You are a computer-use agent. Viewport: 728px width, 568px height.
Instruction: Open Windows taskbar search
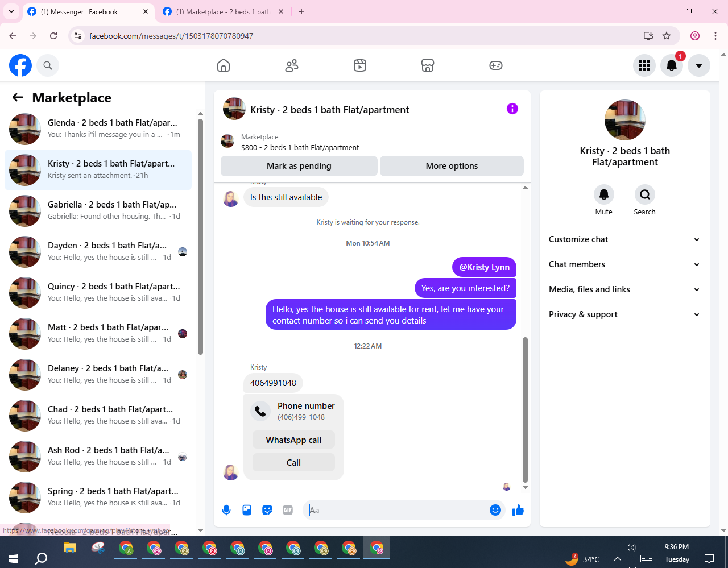41,559
